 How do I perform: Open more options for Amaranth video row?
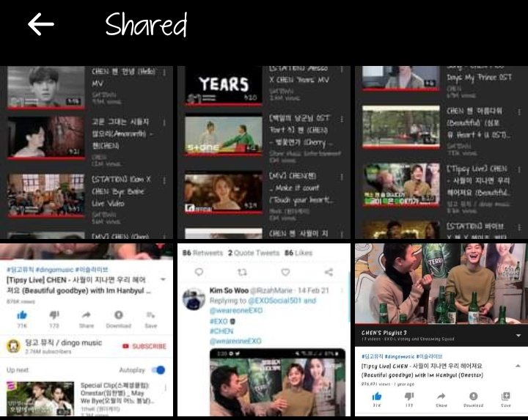[x=164, y=123]
